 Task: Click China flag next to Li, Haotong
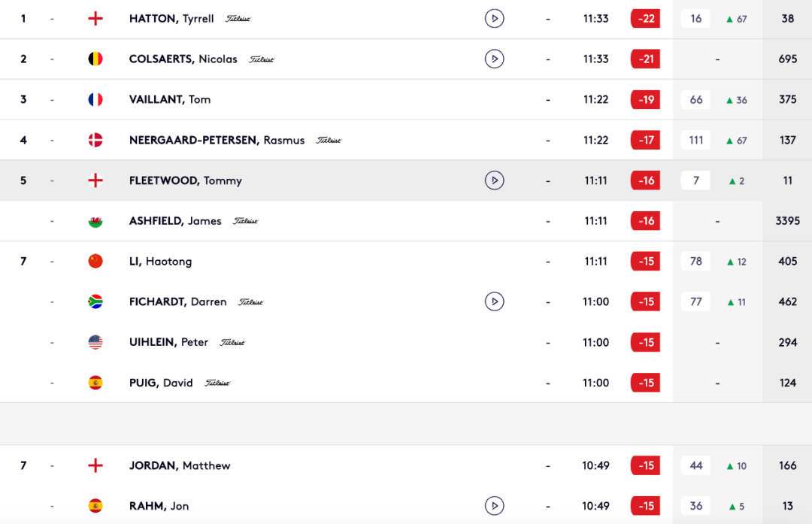(x=95, y=262)
